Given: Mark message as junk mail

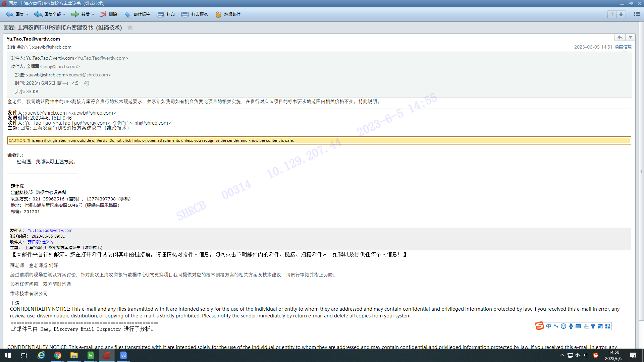Looking at the screenshot, I should coord(218,14).
